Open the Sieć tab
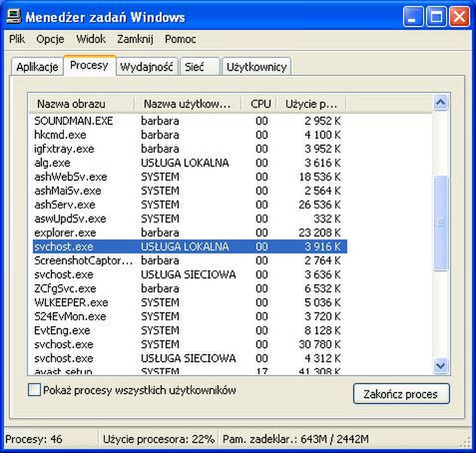This screenshot has height=453, width=476. (200, 67)
